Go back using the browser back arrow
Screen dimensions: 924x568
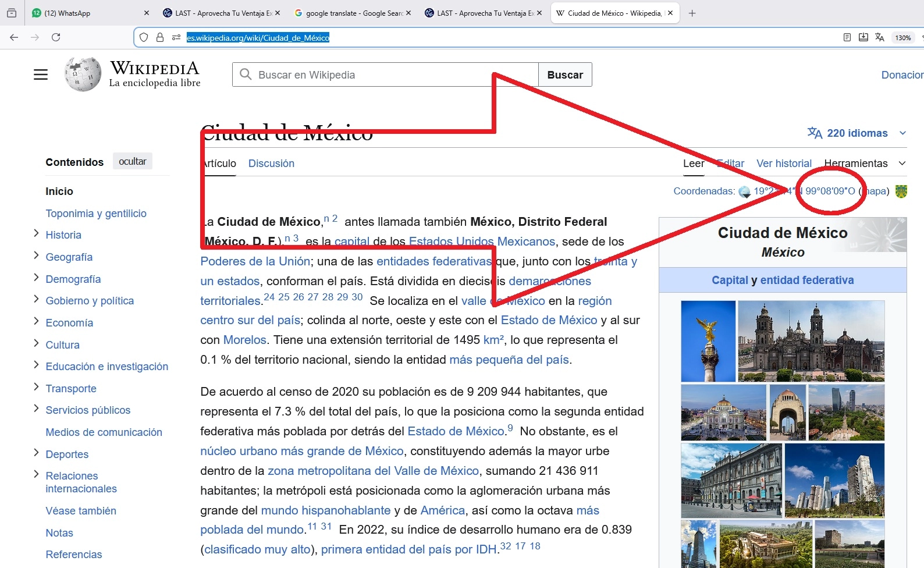point(14,37)
